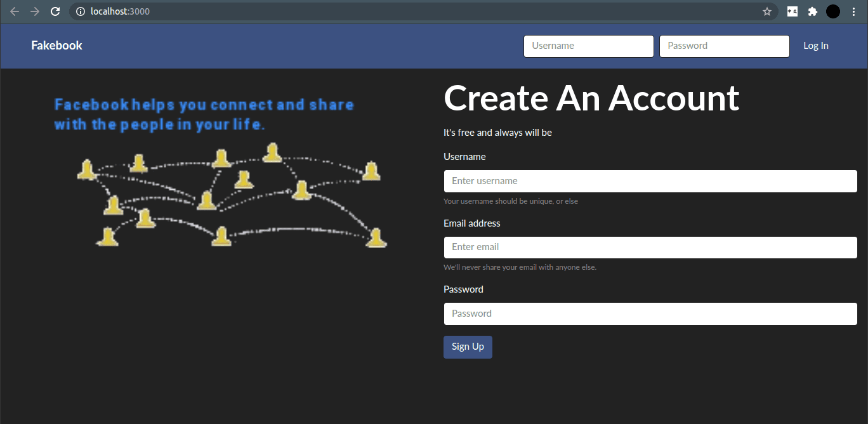Viewport: 868px width, 424px height.
Task: Open the Chrome profile avatar
Action: pos(833,11)
